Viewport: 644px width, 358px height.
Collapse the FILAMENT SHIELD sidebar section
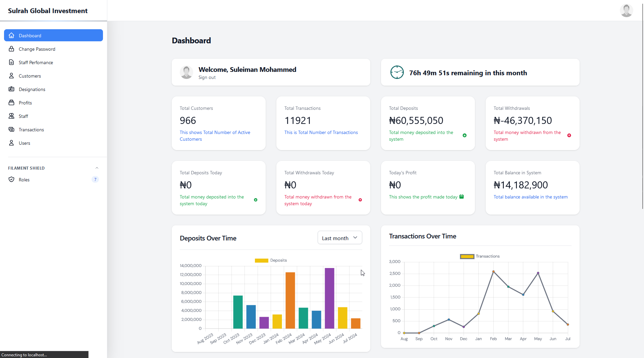pyautogui.click(x=97, y=168)
